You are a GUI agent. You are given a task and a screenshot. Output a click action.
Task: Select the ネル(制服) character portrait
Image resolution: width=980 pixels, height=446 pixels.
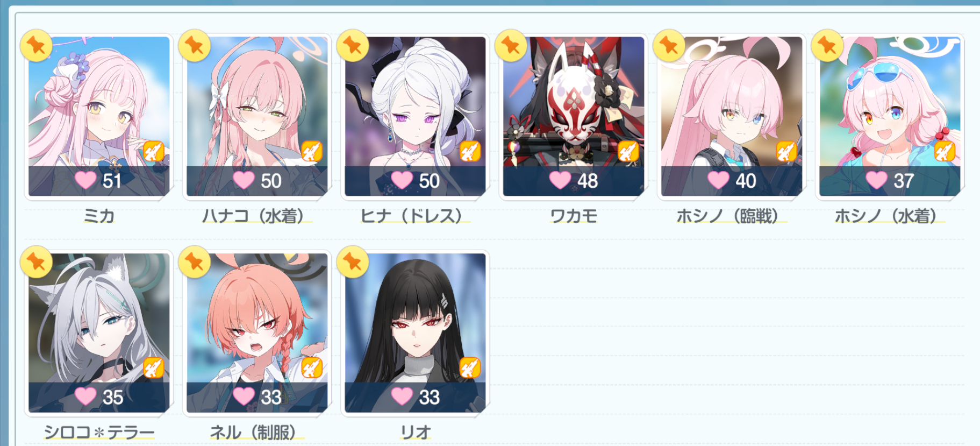coord(257,333)
